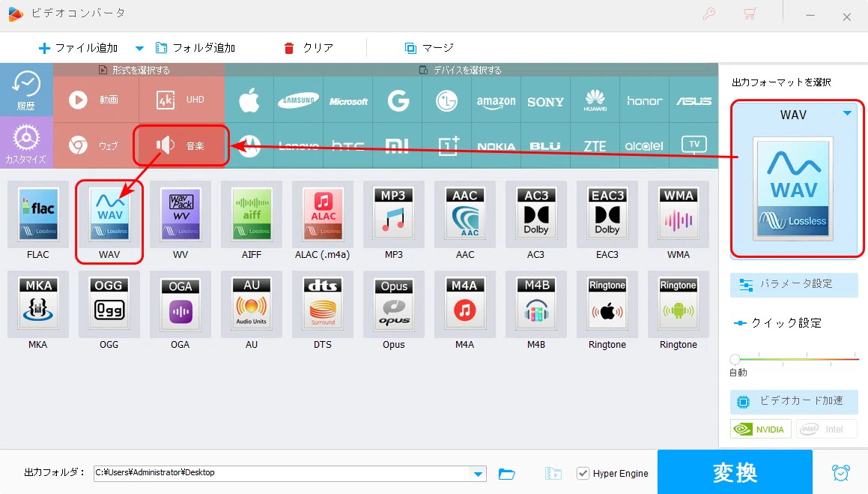Screen dimensions: 868x494
Task: Click the マージ merge button
Action: click(x=429, y=48)
